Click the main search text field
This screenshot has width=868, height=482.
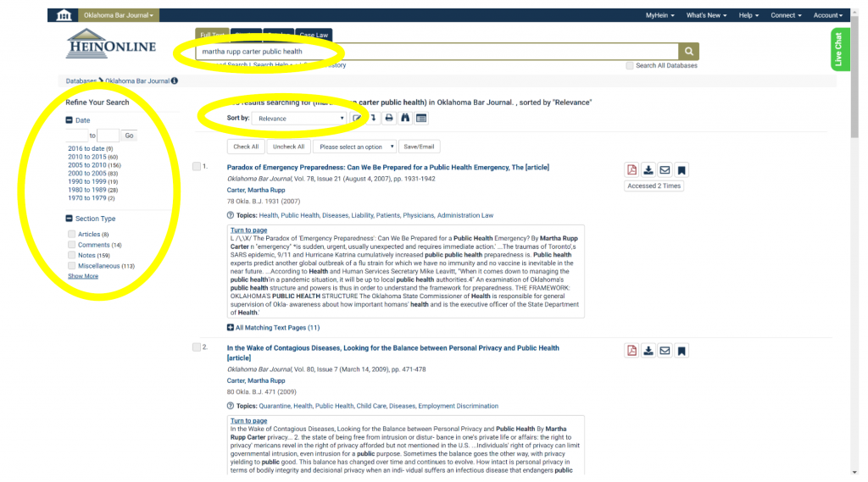[x=437, y=52]
